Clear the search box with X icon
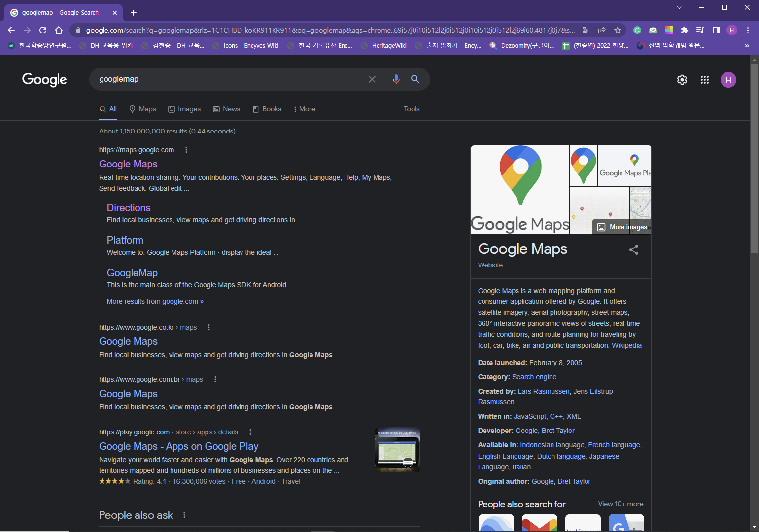 [372, 79]
